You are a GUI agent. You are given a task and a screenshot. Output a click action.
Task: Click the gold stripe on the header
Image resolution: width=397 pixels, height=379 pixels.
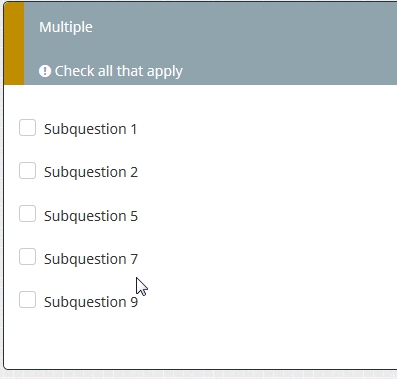tap(14, 43)
